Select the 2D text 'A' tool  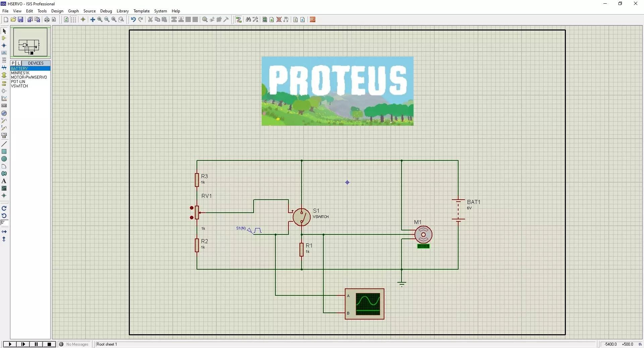coord(4,181)
